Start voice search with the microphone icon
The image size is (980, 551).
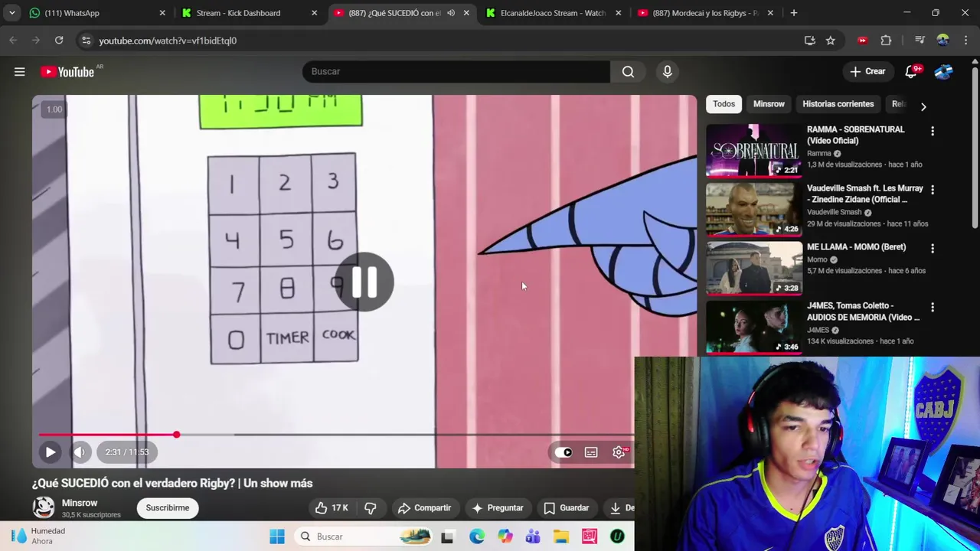click(x=668, y=71)
